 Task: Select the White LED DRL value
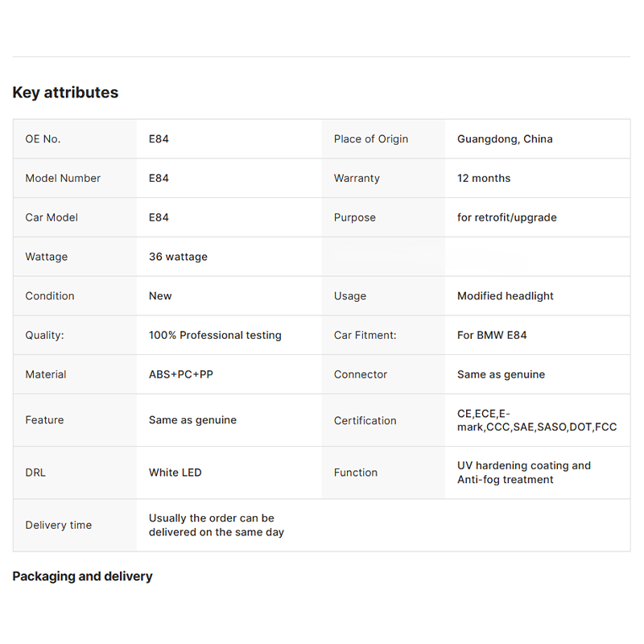(175, 473)
